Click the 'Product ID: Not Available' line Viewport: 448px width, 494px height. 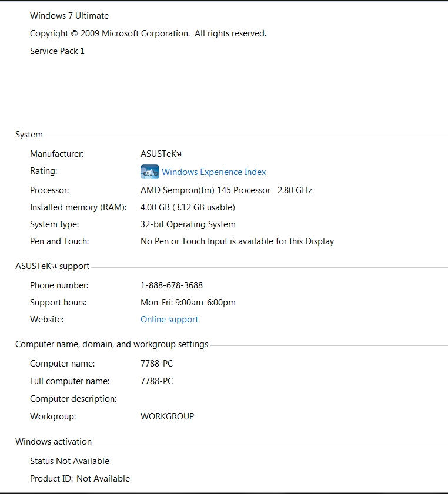pyautogui.click(x=80, y=479)
